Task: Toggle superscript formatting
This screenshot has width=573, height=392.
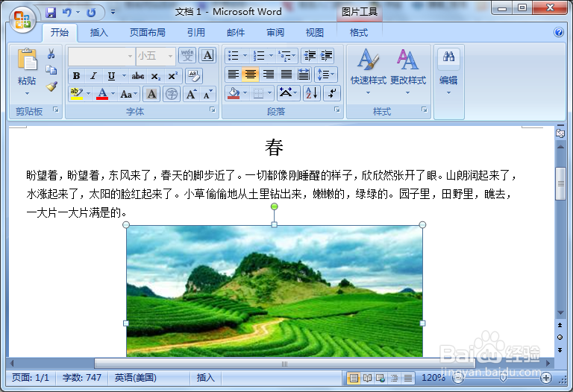Action: (x=172, y=75)
